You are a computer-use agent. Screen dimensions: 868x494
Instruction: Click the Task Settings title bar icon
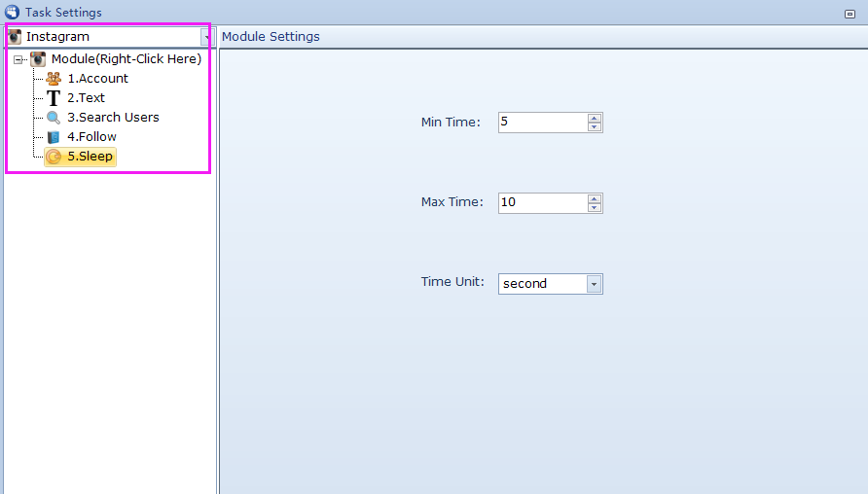click(x=12, y=13)
